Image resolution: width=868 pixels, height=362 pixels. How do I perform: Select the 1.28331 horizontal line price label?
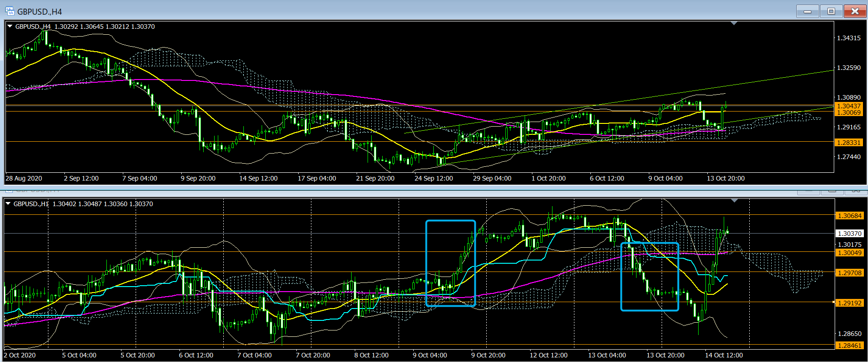[x=849, y=143]
